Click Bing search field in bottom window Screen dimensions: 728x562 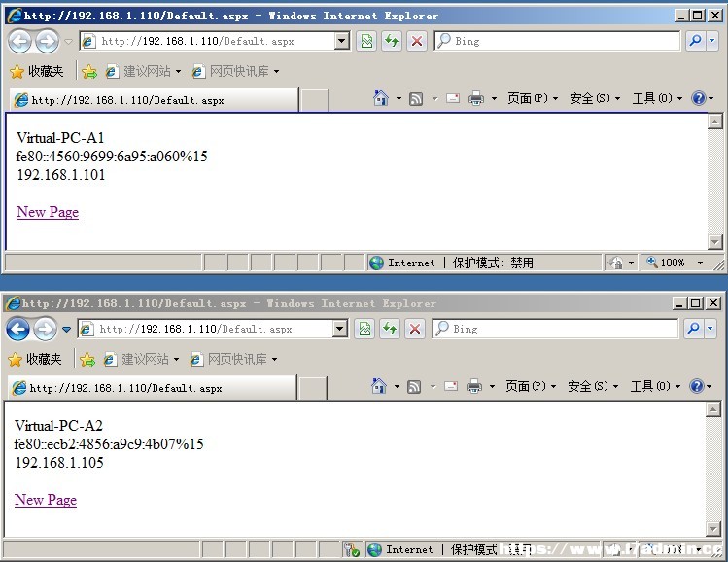click(555, 329)
